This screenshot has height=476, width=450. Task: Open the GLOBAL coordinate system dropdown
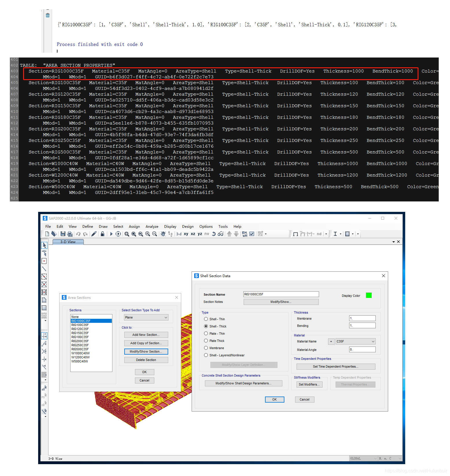[x=364, y=458]
